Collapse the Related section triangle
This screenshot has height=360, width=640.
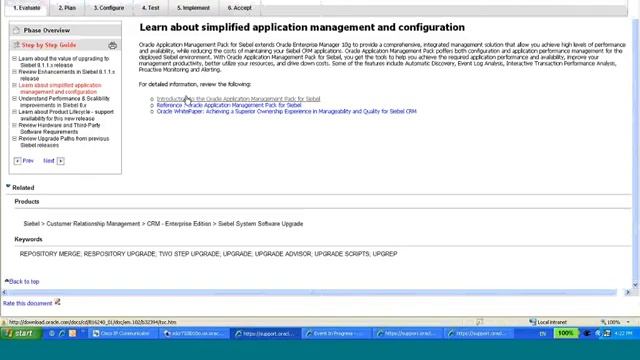8,187
